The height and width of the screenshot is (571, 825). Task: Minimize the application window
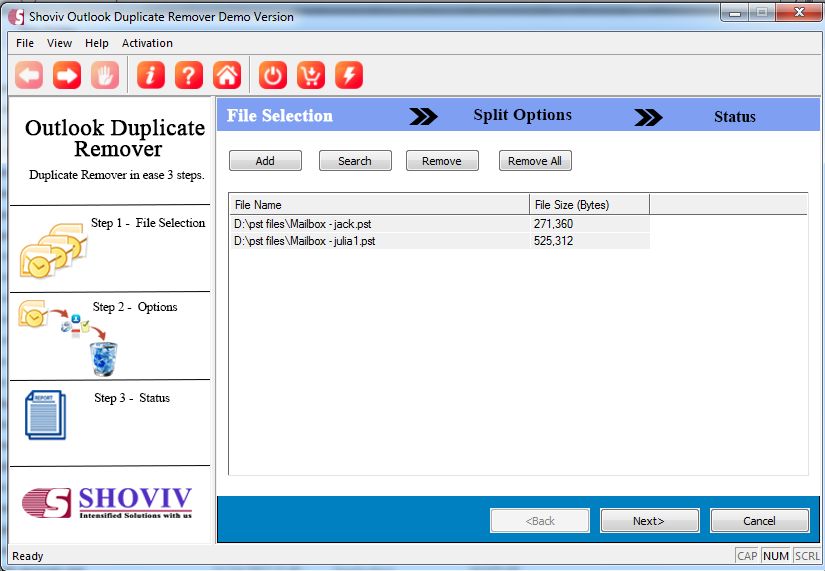tap(735, 13)
